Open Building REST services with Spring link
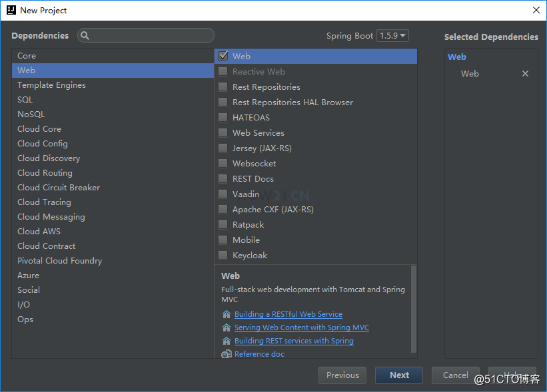547x392 pixels. click(x=294, y=341)
